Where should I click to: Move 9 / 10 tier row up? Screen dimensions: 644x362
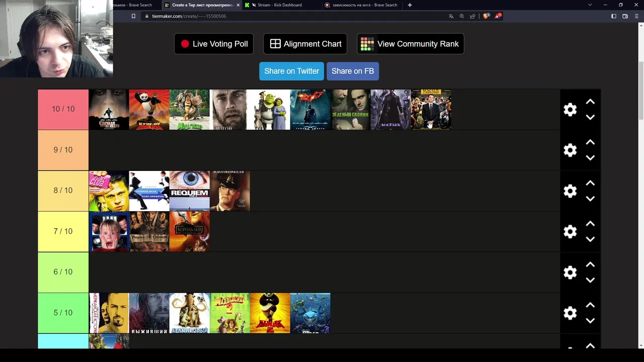590,143
